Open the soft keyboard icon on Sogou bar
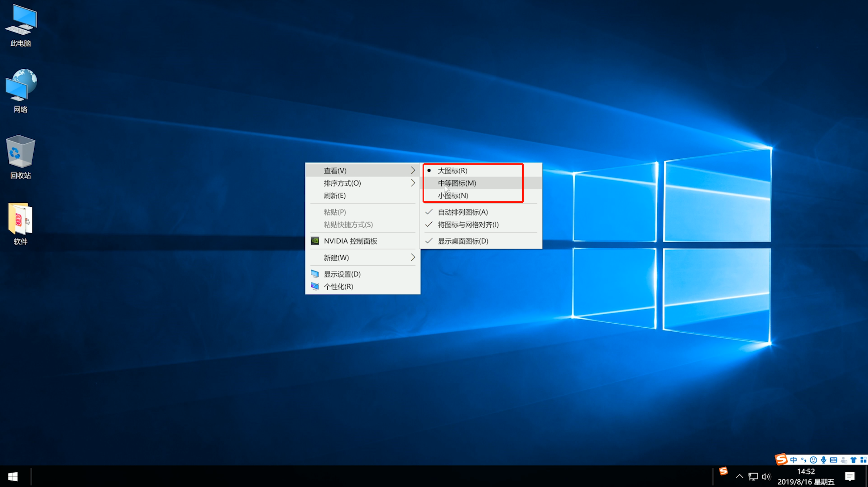Screen dimensions: 868x487 point(834,460)
